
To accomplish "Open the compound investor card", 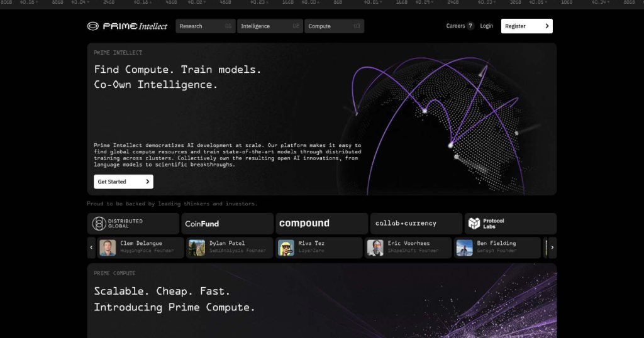I will coord(321,224).
